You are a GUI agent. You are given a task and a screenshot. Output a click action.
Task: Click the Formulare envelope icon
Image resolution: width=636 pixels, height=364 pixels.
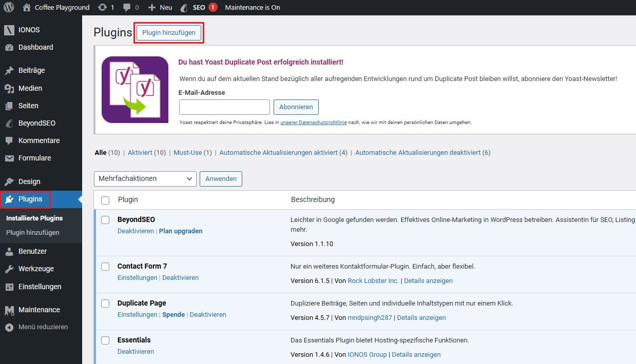click(x=9, y=158)
